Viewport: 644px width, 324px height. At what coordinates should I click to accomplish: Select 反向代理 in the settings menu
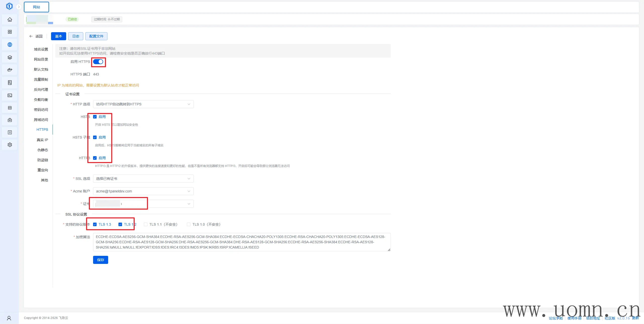(x=41, y=90)
